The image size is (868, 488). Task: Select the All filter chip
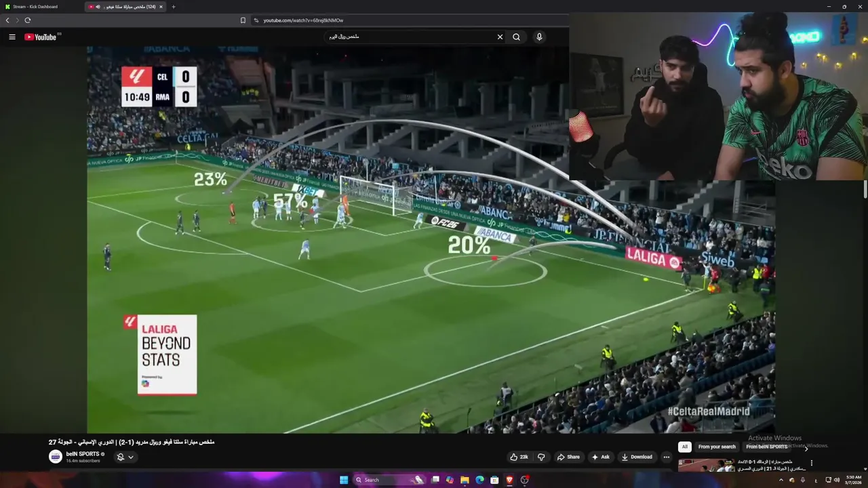(685, 447)
